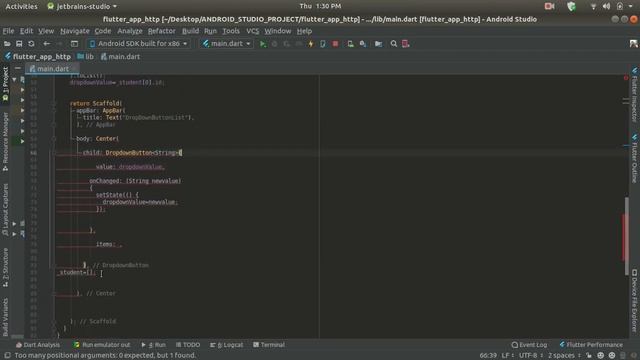Open the network indicator in top bar
Image resolution: width=640 pixels, height=360 pixels.
pyautogui.click(x=593, y=6)
